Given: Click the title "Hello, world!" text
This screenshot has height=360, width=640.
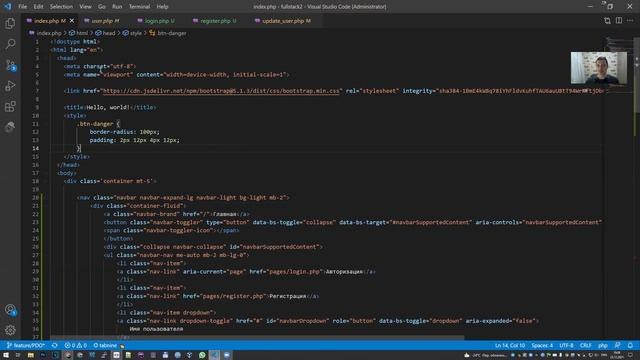Looking at the screenshot, I should click(x=108, y=107).
